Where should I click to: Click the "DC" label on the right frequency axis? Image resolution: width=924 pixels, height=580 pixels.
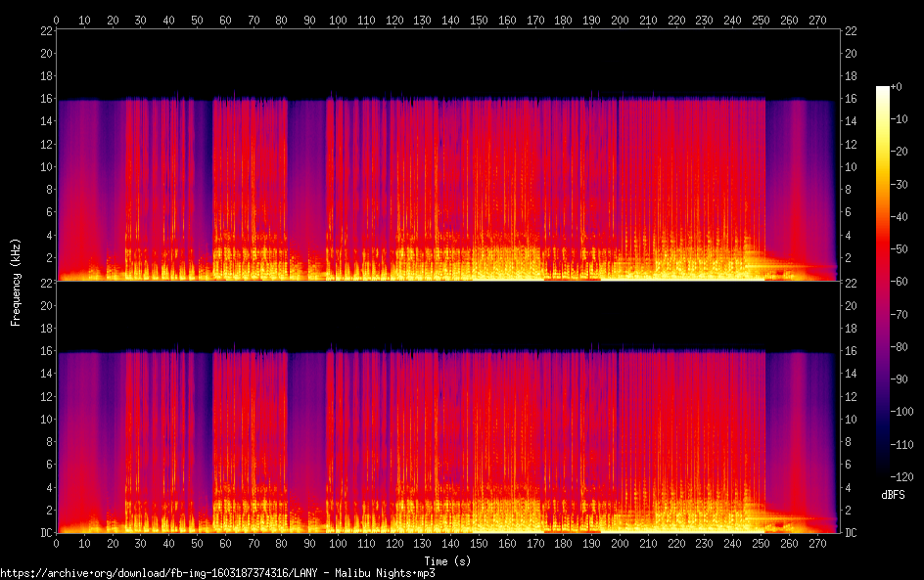pyautogui.click(x=851, y=532)
